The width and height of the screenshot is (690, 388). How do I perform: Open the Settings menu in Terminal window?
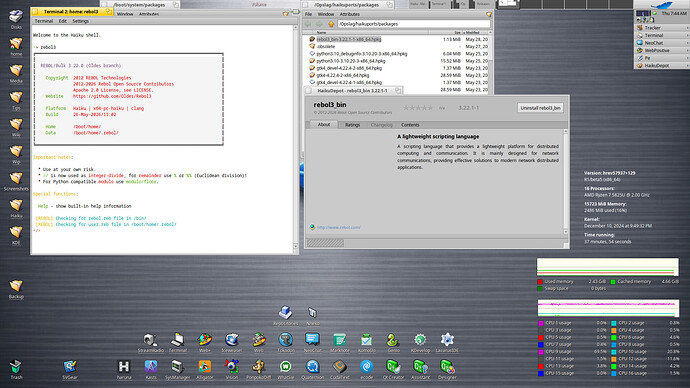81,21
